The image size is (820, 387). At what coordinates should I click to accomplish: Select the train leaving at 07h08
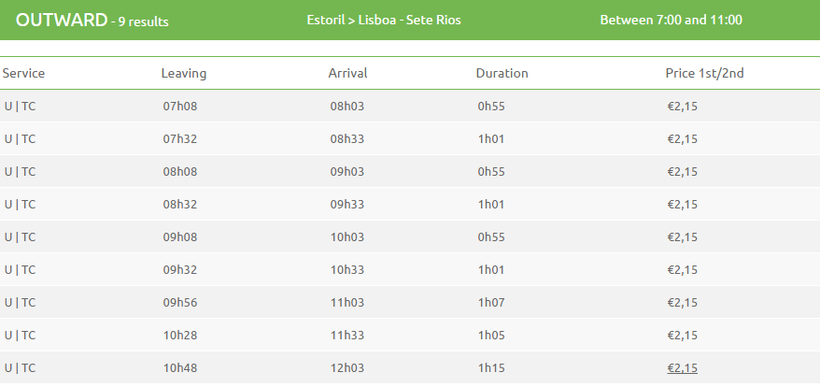(x=410, y=106)
